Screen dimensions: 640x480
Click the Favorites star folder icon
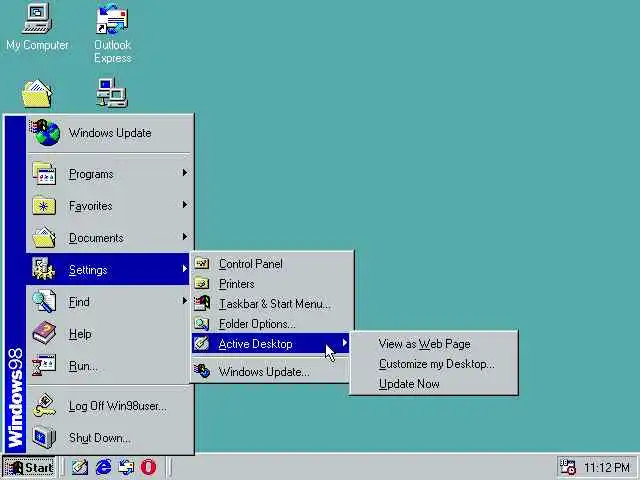pyautogui.click(x=44, y=206)
